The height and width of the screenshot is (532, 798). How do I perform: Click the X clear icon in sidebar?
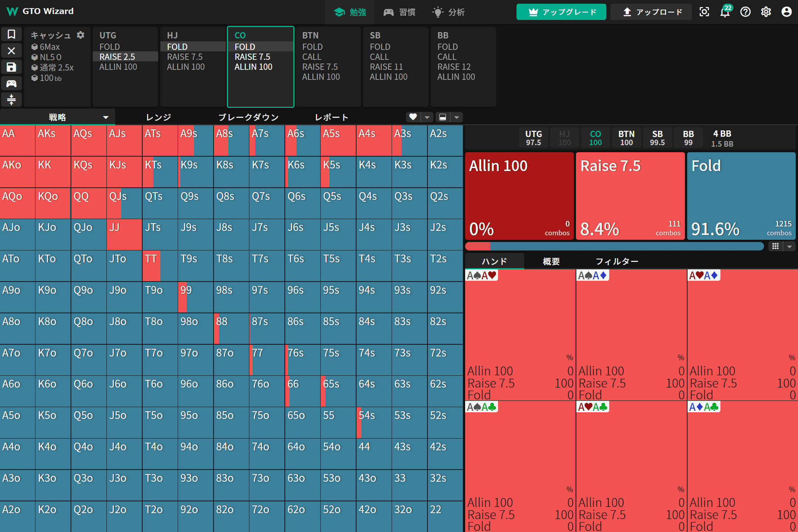click(x=11, y=51)
